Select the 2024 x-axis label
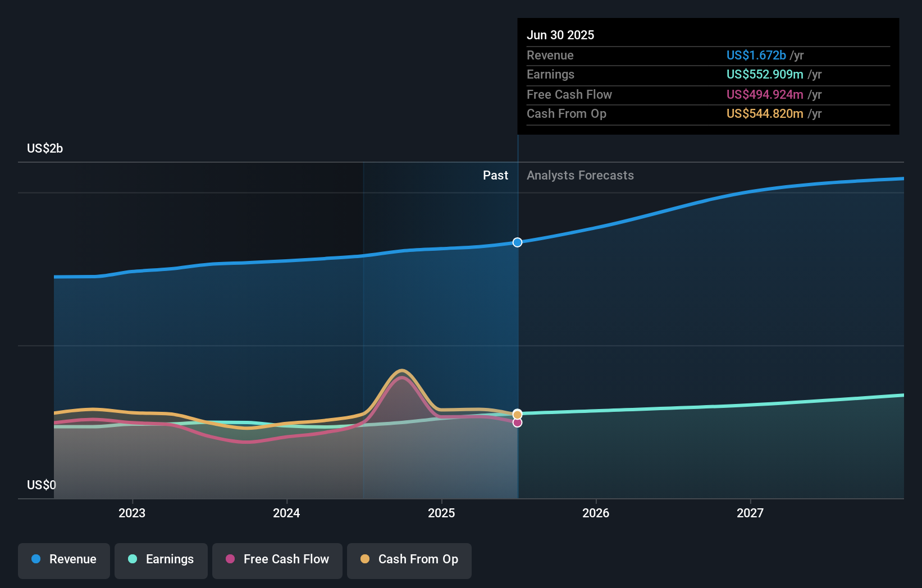 coord(286,513)
